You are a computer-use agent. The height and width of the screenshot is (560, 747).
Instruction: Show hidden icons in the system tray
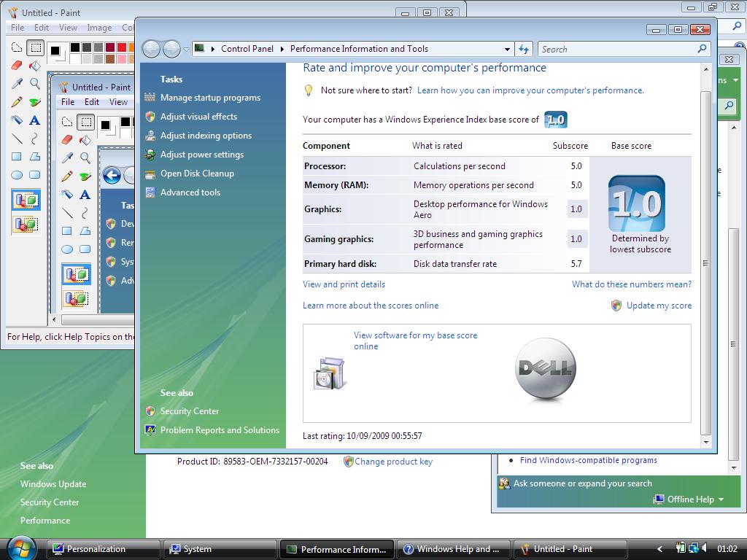point(659,548)
